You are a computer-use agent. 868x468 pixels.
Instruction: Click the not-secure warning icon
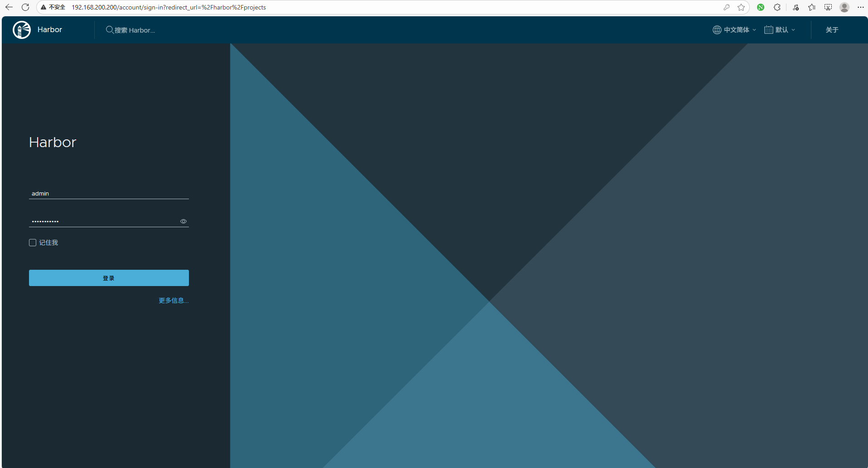(x=43, y=7)
